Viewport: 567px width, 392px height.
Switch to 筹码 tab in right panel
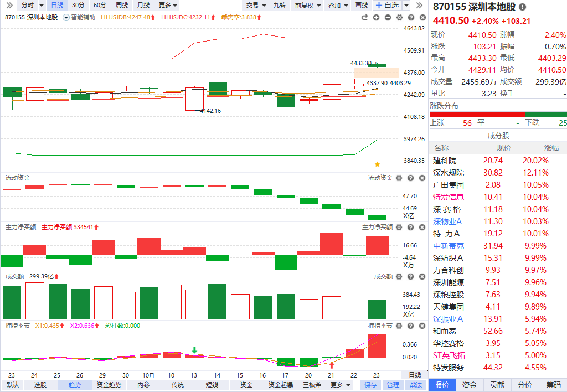(553, 385)
